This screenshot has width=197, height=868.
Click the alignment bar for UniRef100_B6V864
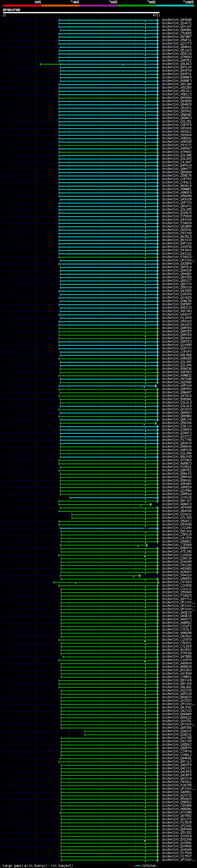[108, 98]
